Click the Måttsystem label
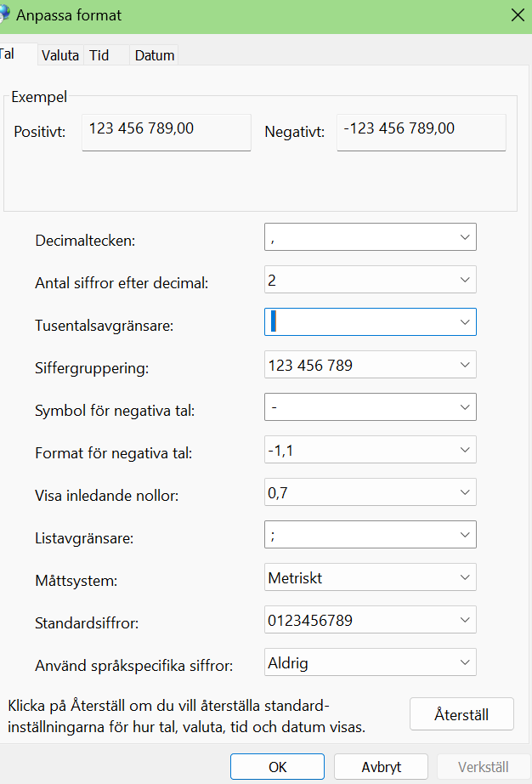Viewport: 532px width, 784px height. click(x=76, y=581)
